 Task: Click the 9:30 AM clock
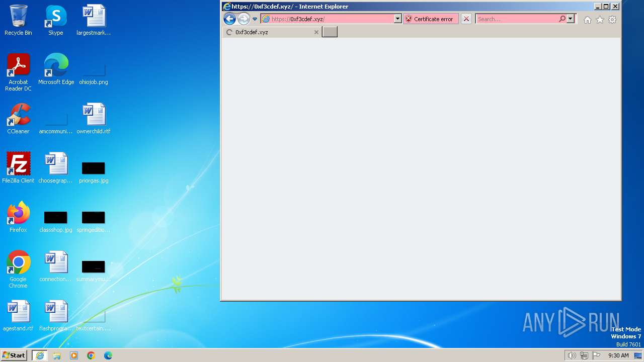coord(618,355)
